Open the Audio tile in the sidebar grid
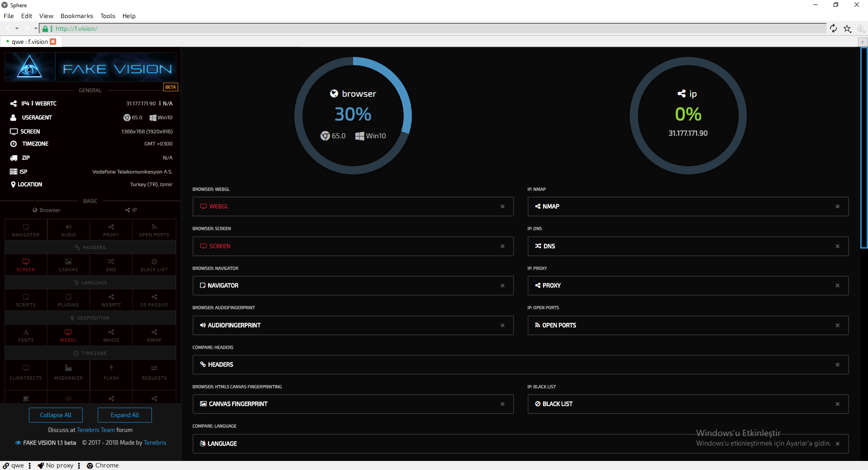 pyautogui.click(x=68, y=230)
